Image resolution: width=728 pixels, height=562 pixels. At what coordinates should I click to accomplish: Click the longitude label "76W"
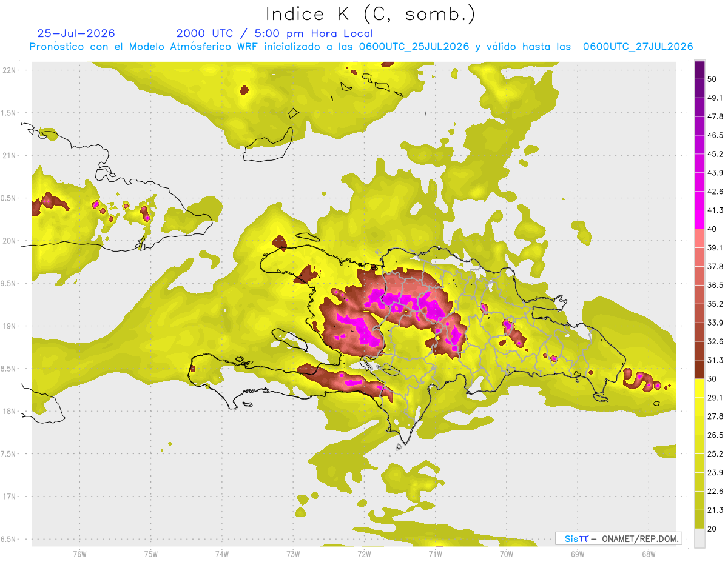click(79, 554)
